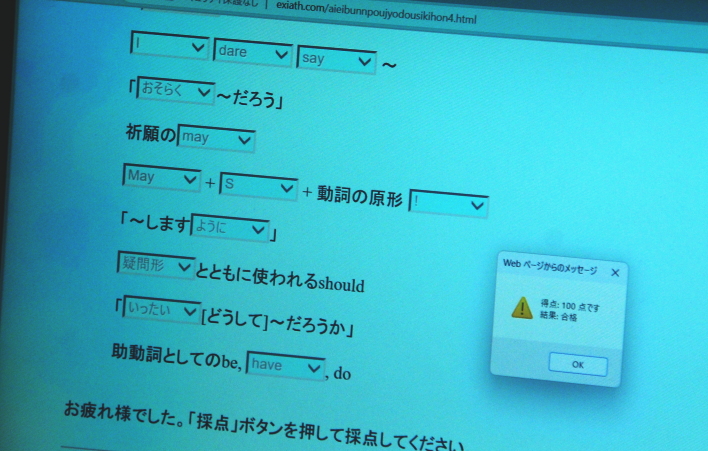Open the "have" dropdown
Image resolution: width=708 pixels, height=451 pixels.
[x=285, y=366]
